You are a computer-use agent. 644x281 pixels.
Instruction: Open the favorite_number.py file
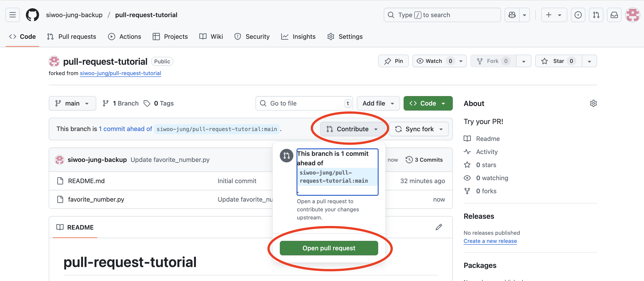coord(96,199)
